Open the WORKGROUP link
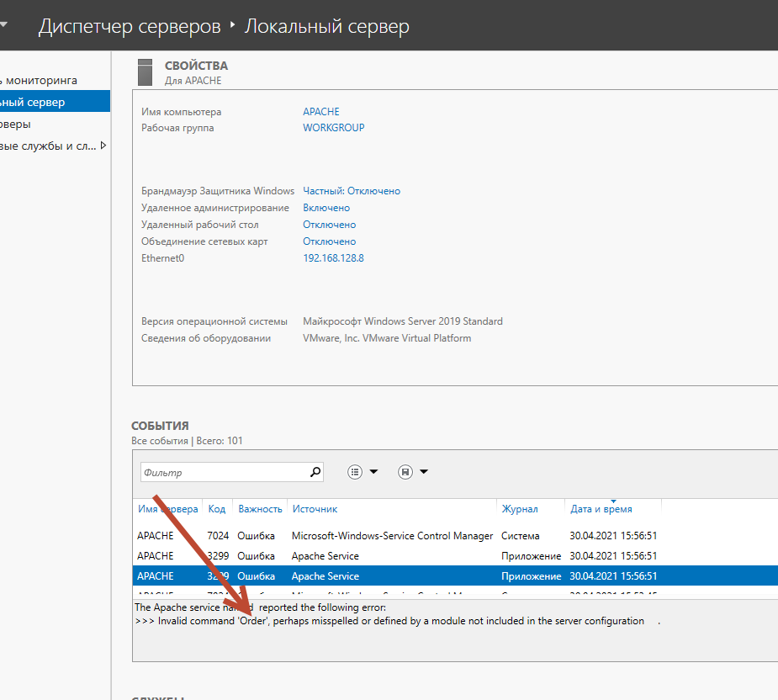Viewport: 778px width, 700px height. pos(334,128)
